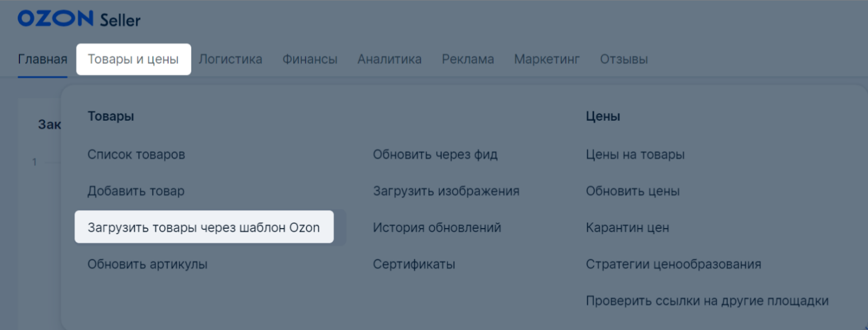Open the Аналитика tab

point(389,59)
